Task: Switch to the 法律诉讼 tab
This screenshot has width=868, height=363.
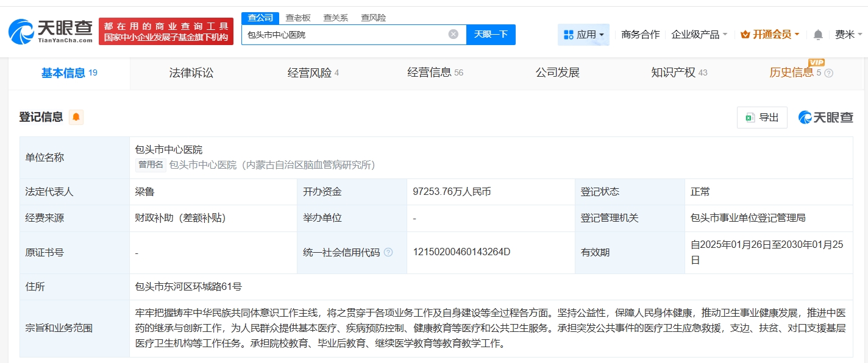Action: [x=191, y=73]
